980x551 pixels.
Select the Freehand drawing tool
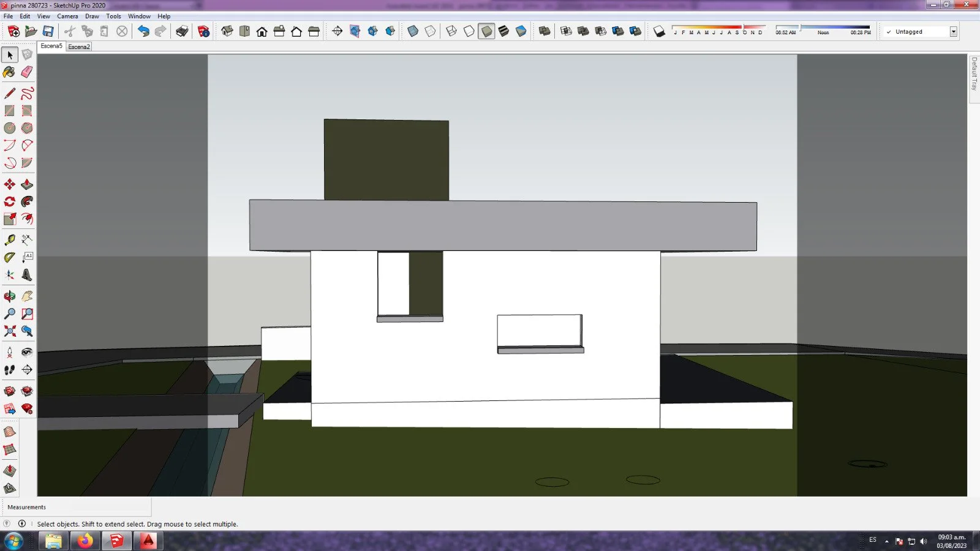(x=27, y=94)
